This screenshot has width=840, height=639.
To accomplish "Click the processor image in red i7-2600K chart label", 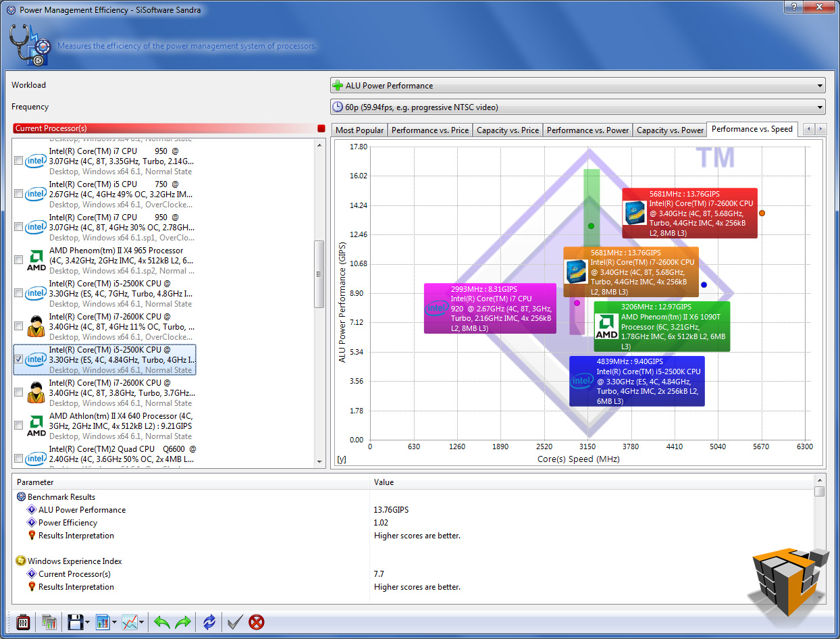I will [x=635, y=213].
